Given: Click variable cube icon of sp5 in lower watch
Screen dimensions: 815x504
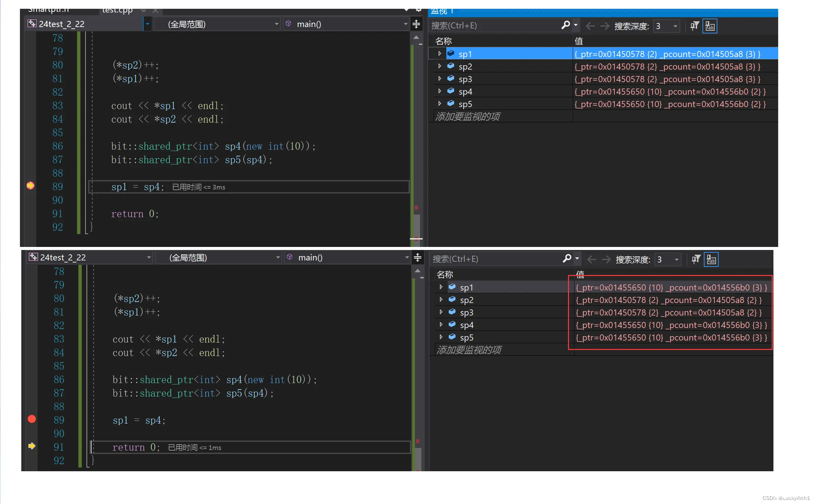Looking at the screenshot, I should coord(452,337).
